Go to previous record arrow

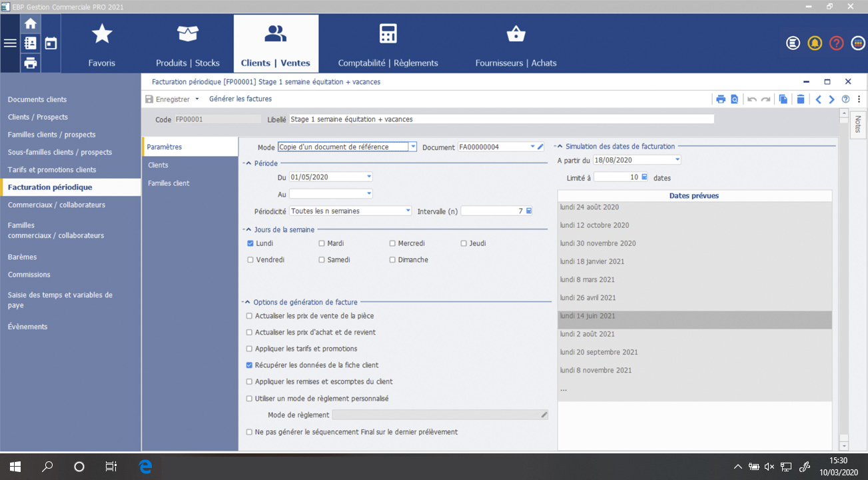pyautogui.click(x=819, y=99)
